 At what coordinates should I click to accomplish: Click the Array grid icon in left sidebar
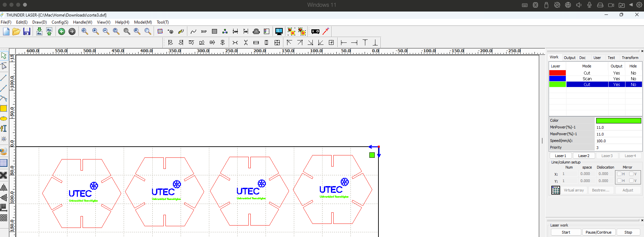(x=4, y=218)
